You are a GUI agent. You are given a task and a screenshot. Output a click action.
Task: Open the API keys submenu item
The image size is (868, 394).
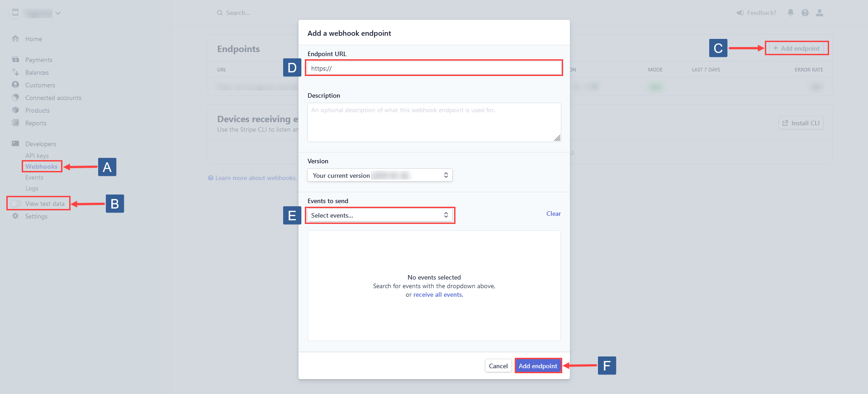[37, 156]
